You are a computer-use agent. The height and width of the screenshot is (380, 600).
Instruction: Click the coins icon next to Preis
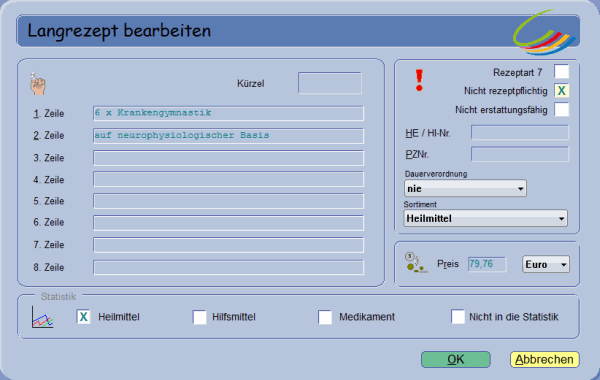click(416, 263)
